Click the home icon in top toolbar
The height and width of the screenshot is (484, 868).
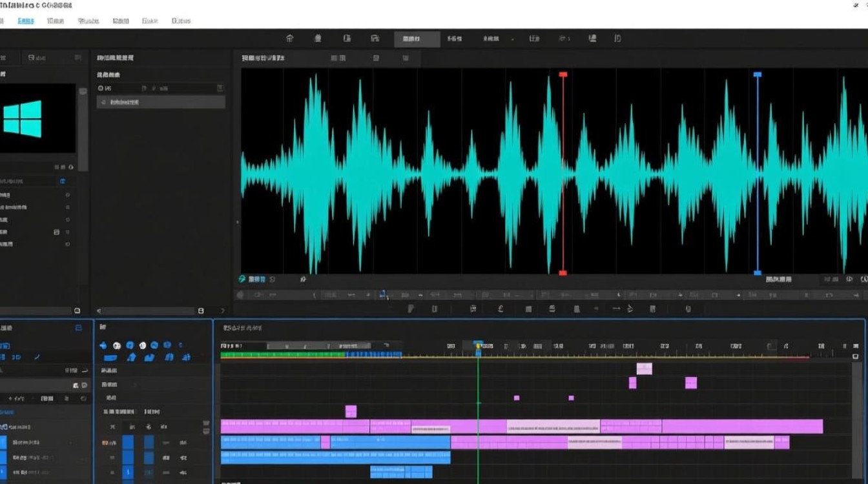(289, 39)
